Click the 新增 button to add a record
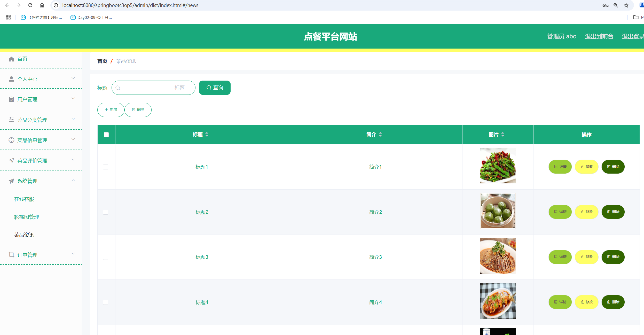 (x=111, y=110)
